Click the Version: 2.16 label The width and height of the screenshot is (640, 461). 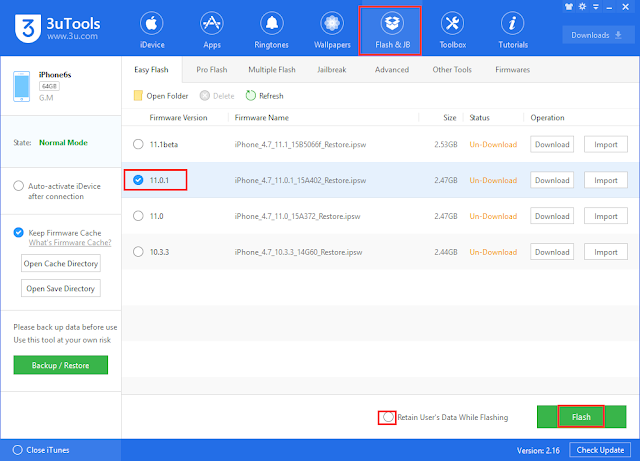[x=538, y=450]
